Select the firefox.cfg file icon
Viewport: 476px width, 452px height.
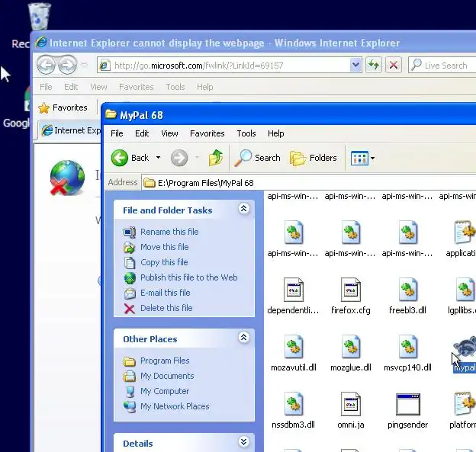click(x=351, y=290)
